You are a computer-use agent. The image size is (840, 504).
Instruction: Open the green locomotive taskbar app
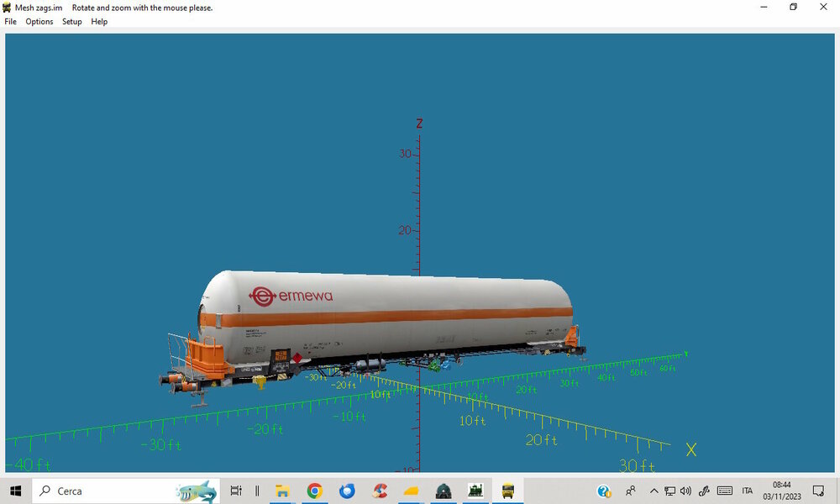475,491
